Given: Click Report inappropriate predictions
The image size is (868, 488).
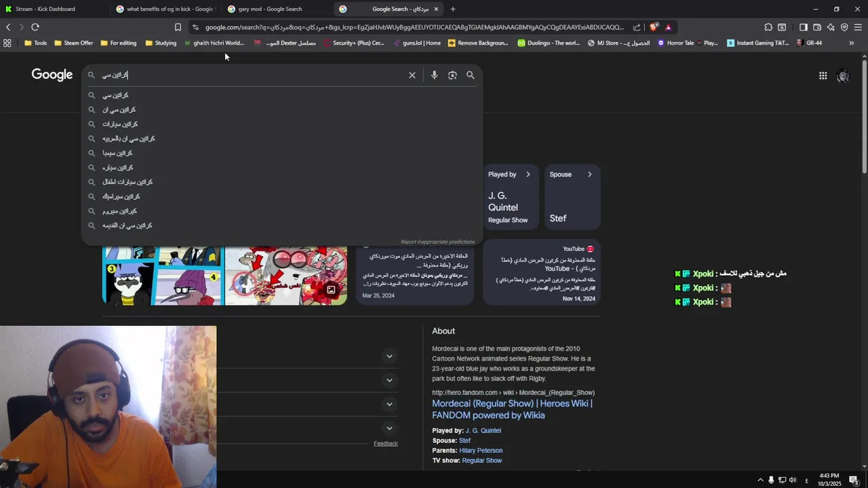Looking at the screenshot, I should point(437,241).
